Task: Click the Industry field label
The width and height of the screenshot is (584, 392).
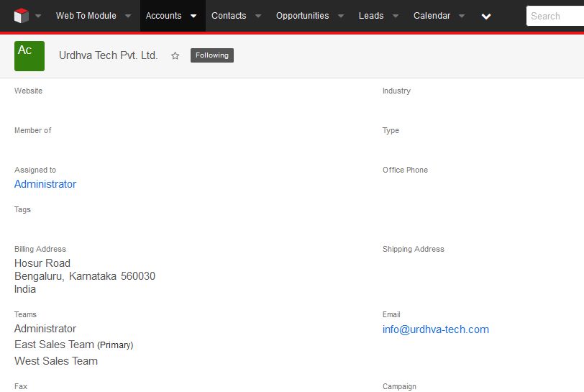Action: coord(396,91)
